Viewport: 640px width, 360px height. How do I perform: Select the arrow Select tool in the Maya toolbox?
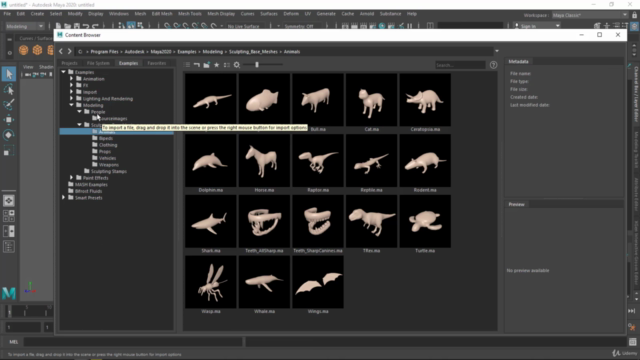(9, 74)
